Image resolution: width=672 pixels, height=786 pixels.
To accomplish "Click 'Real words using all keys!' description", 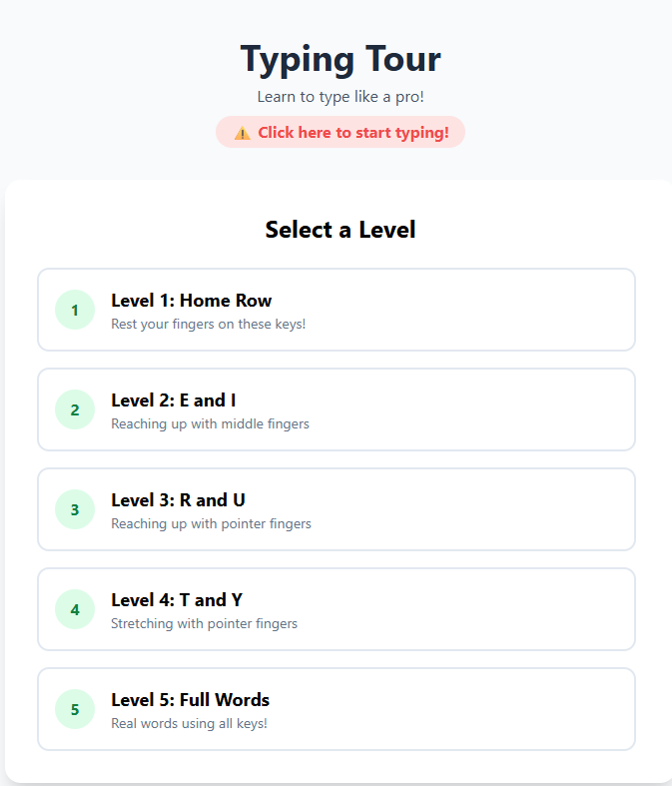I will 189,724.
